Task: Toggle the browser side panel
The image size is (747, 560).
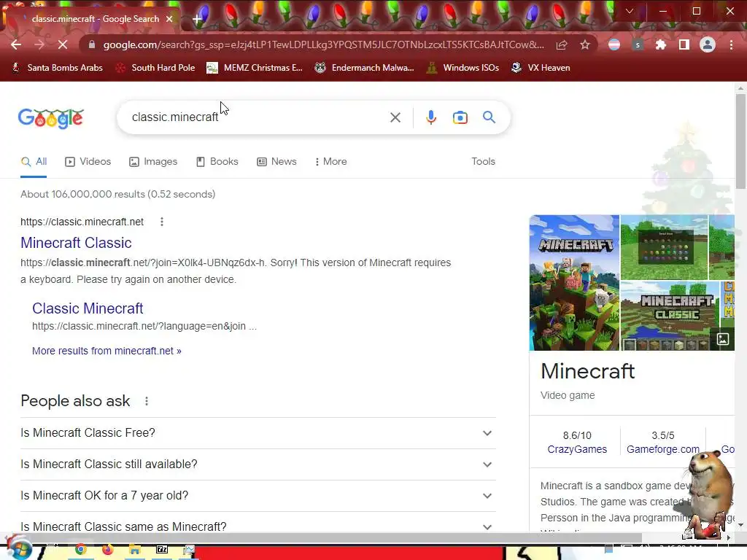Action: (684, 44)
